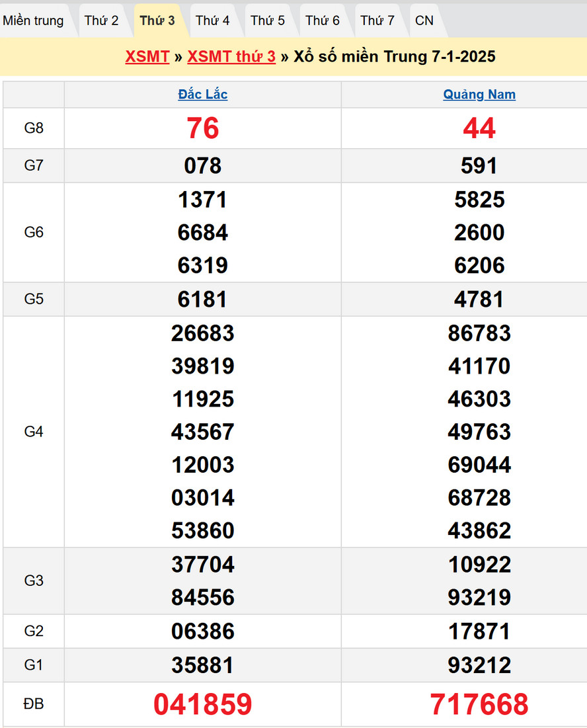587x728 pixels.
Task: Follow the XSMT thứ 3 breadcrumb link
Action: coord(231,56)
